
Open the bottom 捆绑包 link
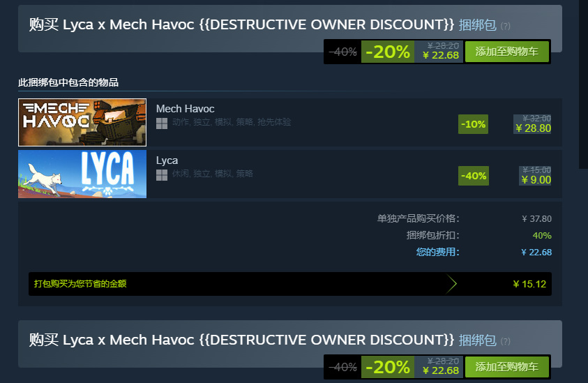point(477,340)
